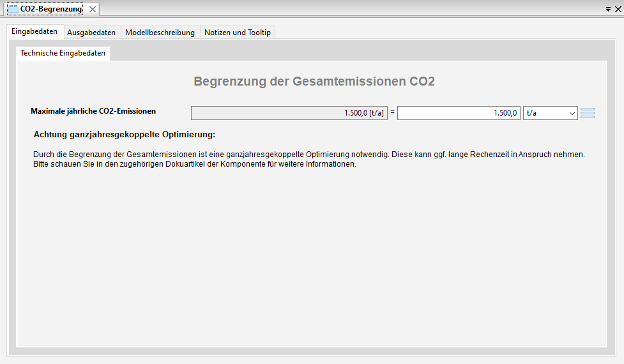Click the equals sign between value fields
This screenshot has height=364, width=624.
click(392, 113)
